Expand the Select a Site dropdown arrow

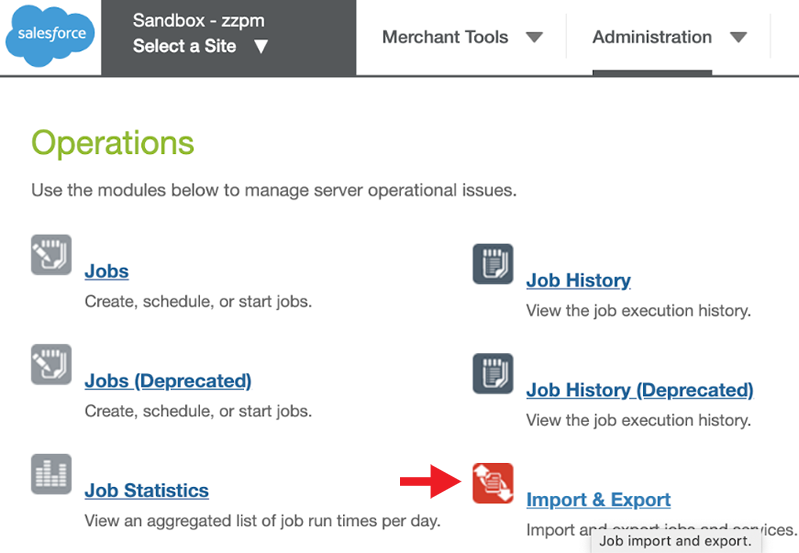pos(261,46)
